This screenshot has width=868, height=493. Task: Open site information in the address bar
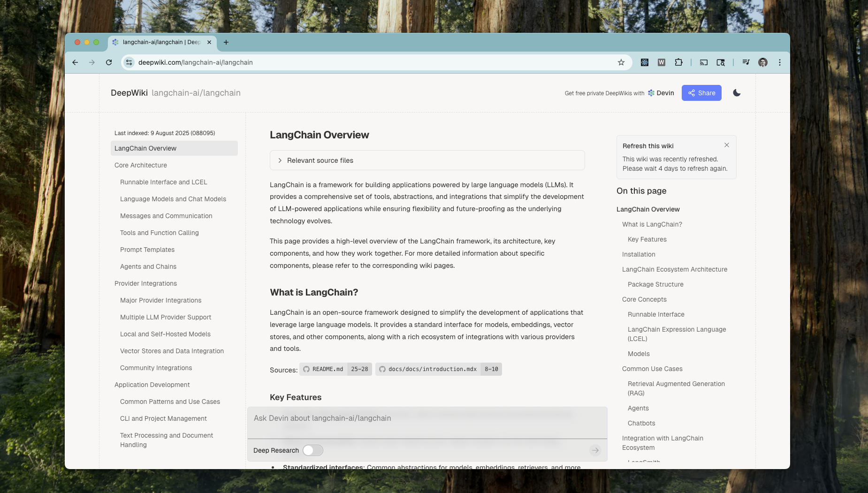coord(129,62)
